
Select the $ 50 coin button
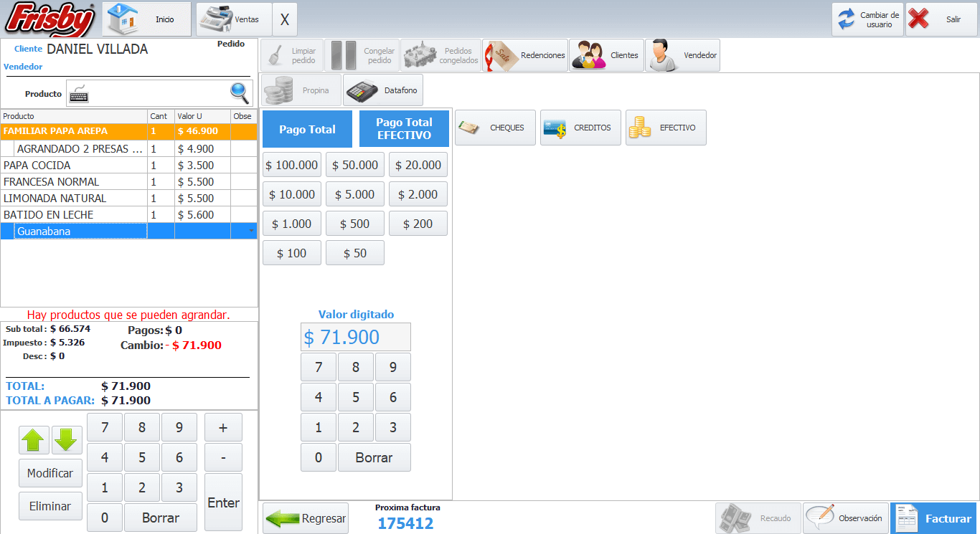[355, 253]
